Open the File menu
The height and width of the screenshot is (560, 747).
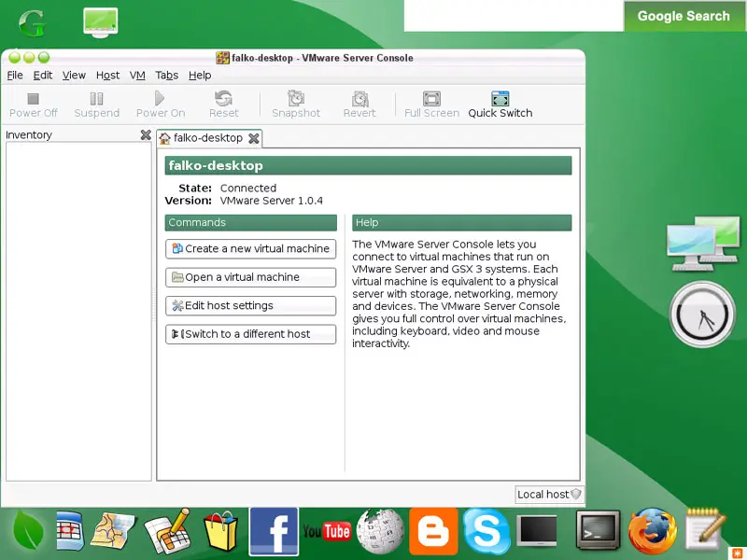pyautogui.click(x=15, y=76)
